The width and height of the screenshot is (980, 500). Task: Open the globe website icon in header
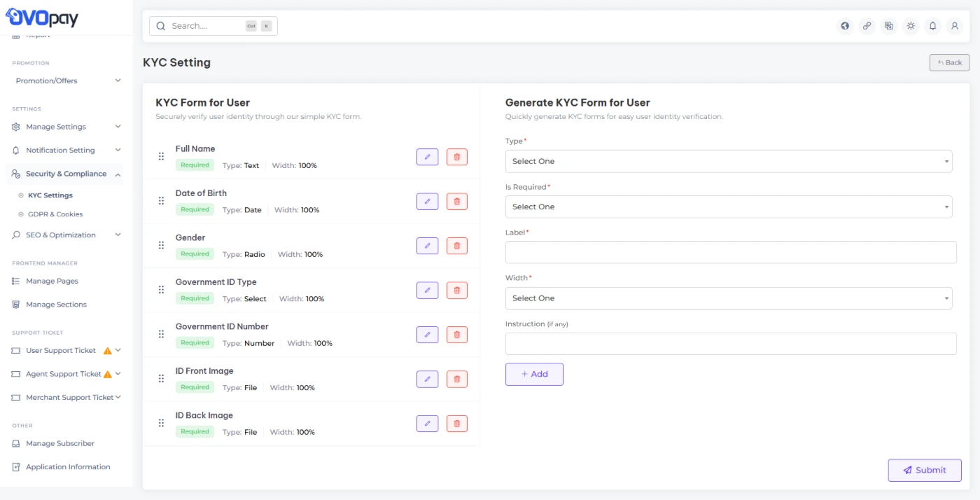pyautogui.click(x=845, y=26)
